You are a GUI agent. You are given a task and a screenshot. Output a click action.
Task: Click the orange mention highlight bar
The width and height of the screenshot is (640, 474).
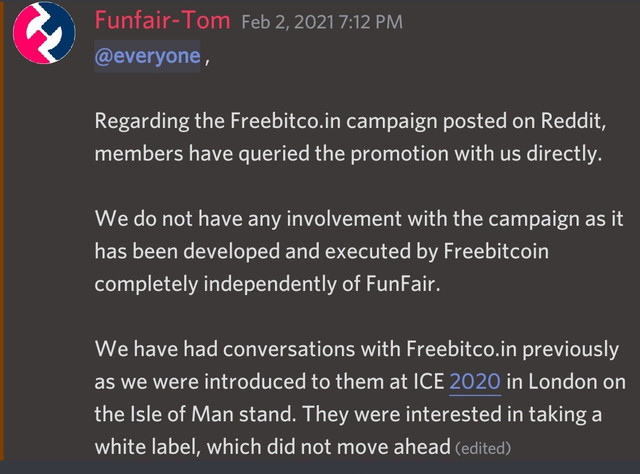tap(2, 231)
